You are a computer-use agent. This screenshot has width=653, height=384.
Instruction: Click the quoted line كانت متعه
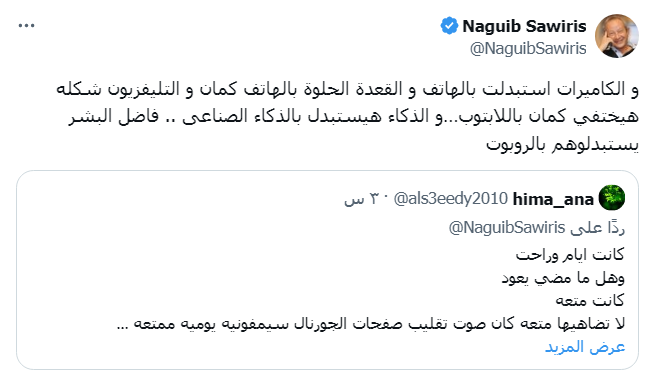tap(590, 300)
